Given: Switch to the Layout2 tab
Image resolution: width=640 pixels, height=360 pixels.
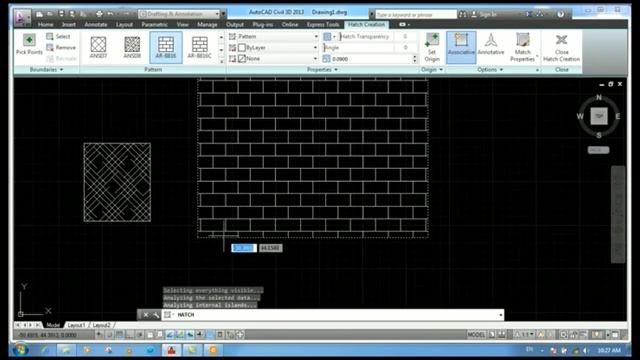Looking at the screenshot, I should pyautogui.click(x=102, y=325).
